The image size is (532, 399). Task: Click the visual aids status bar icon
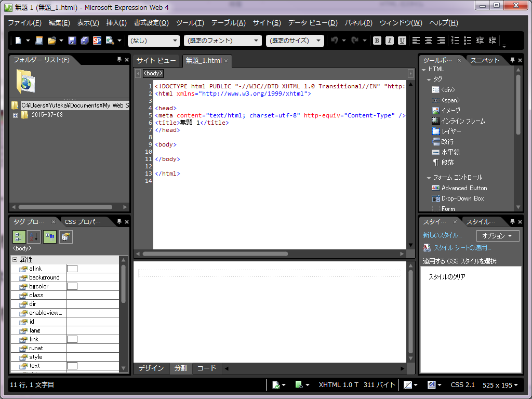(408, 385)
